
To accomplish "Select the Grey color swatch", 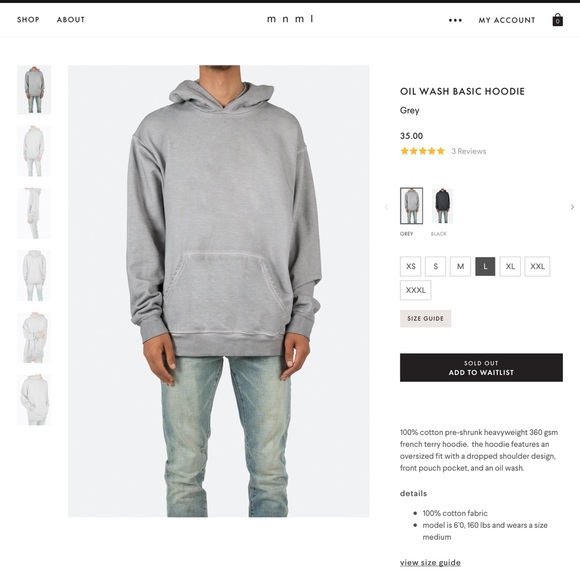I will [411, 206].
